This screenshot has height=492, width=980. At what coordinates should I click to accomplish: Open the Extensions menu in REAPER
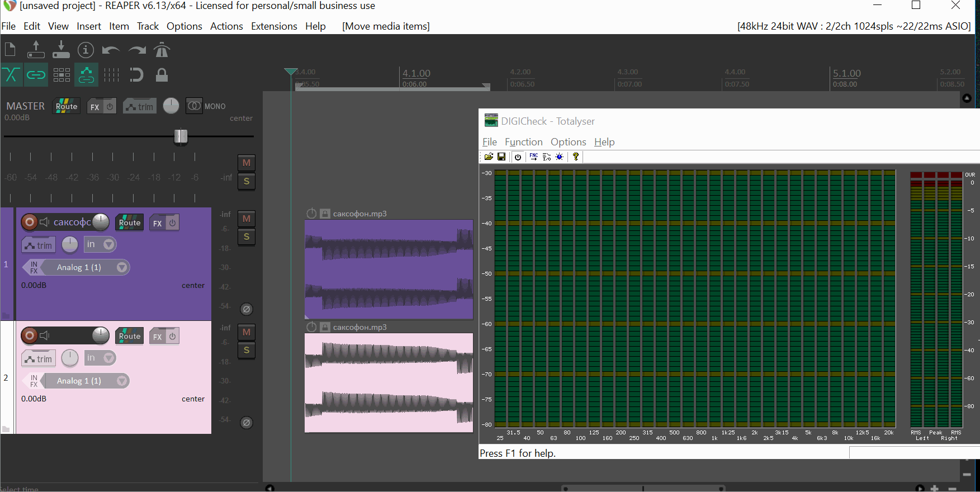coord(274,26)
